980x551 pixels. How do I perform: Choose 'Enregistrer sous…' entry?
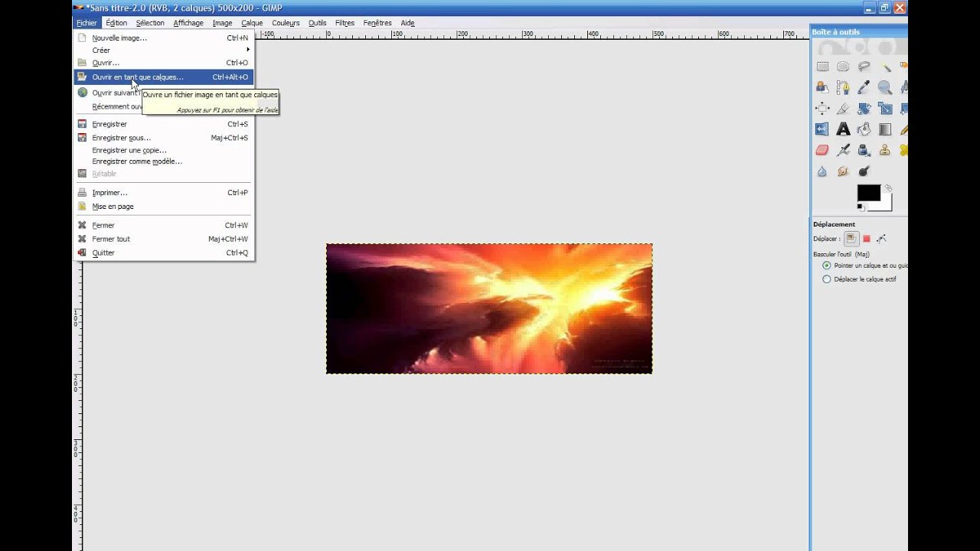164,138
